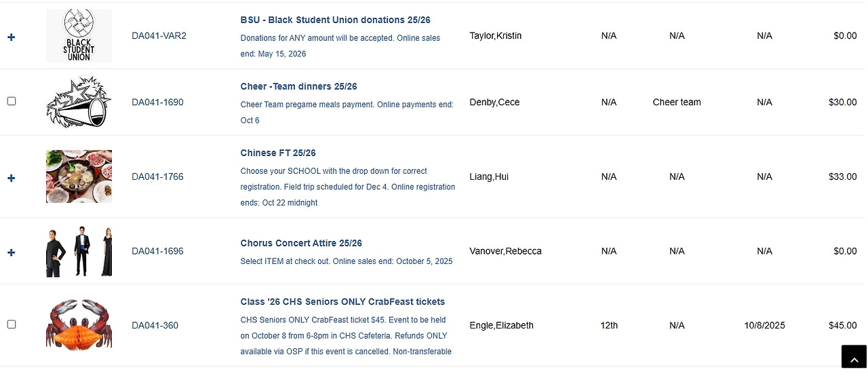Open Class '26 CHS Seniors CrabFeast link
868x376 pixels.
coord(342,302)
